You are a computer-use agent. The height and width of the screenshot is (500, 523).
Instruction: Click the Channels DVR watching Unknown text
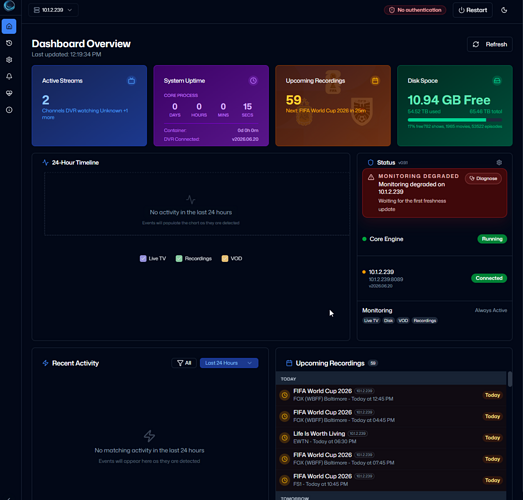click(85, 114)
